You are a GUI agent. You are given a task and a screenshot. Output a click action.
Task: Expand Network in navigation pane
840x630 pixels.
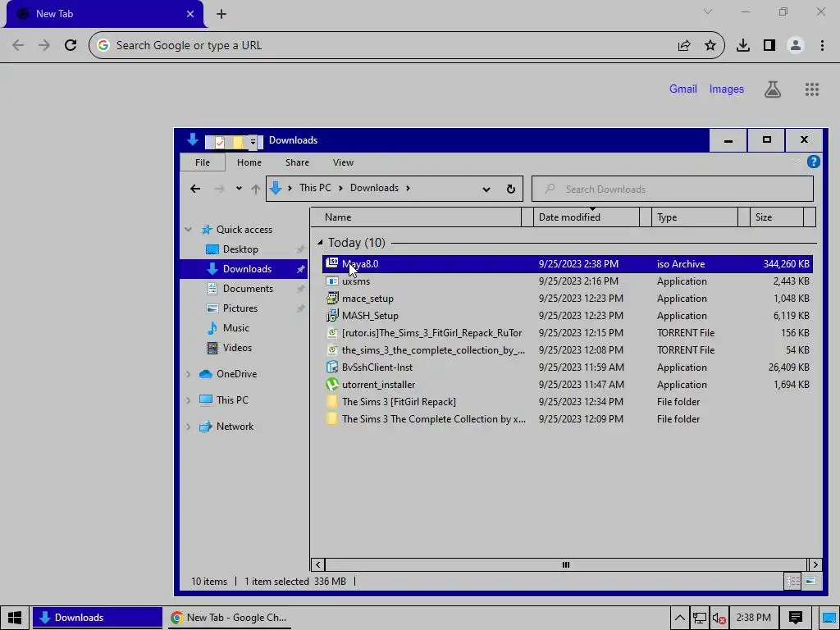(x=188, y=427)
